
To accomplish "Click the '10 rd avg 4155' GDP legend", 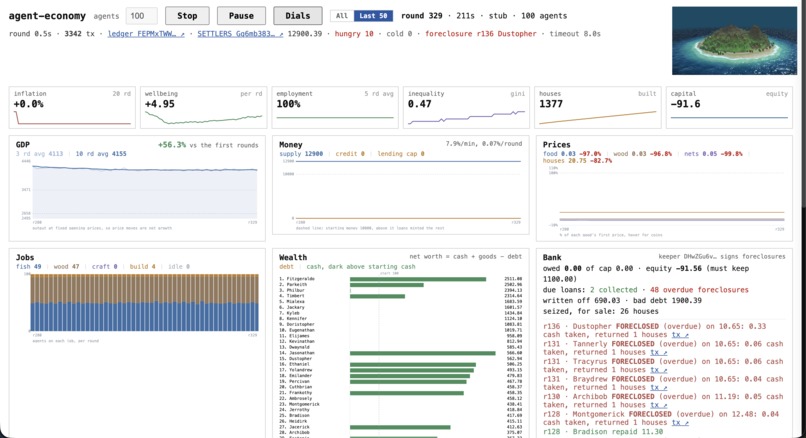I will point(102,154).
